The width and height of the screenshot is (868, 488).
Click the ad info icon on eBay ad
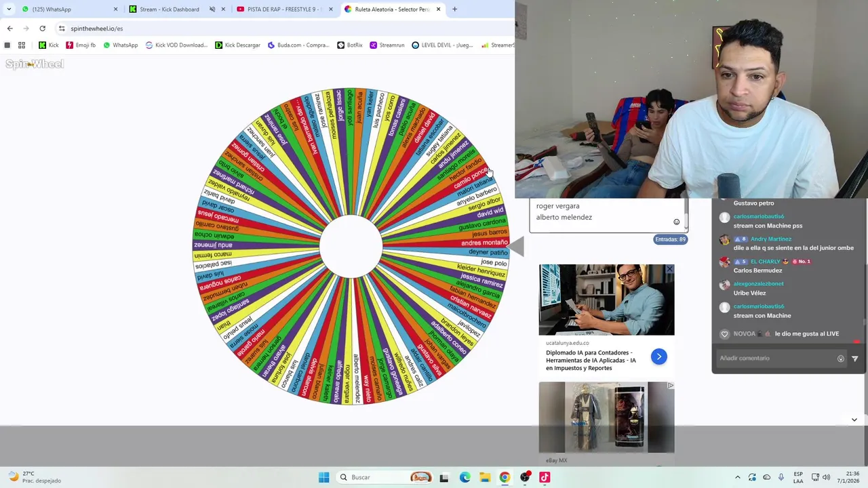(x=670, y=386)
